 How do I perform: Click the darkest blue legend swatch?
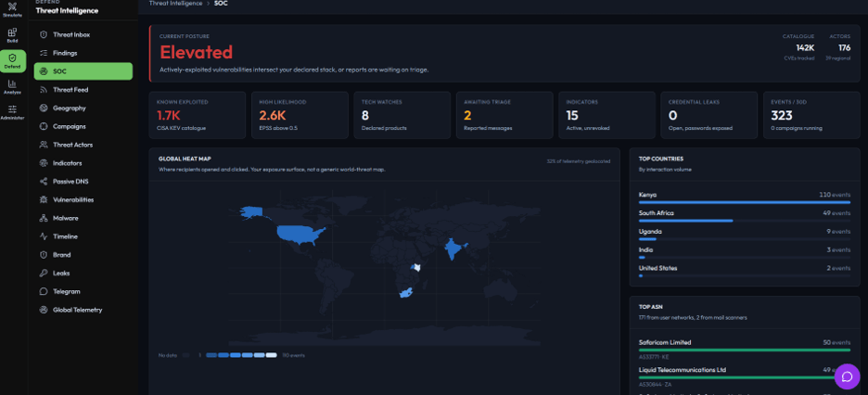point(211,355)
